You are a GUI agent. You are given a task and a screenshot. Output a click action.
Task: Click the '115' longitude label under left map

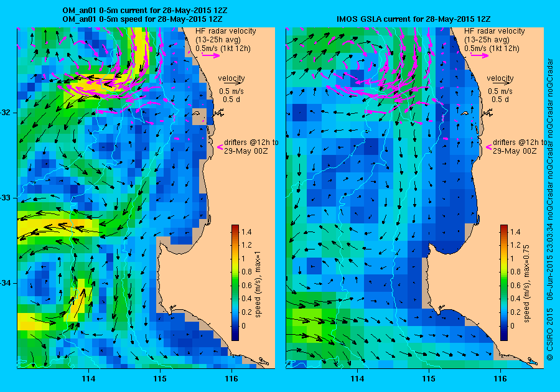click(x=160, y=379)
